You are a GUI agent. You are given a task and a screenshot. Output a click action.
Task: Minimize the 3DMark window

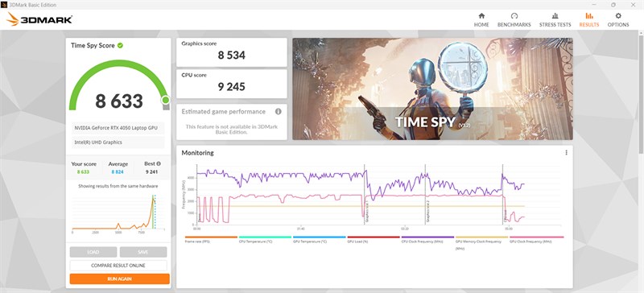tap(594, 5)
